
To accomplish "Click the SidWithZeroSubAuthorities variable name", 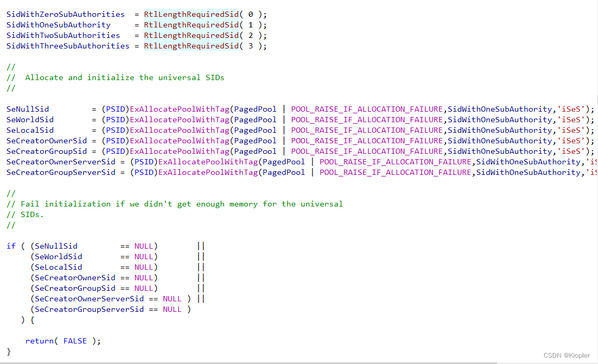I will pyautogui.click(x=65, y=14).
